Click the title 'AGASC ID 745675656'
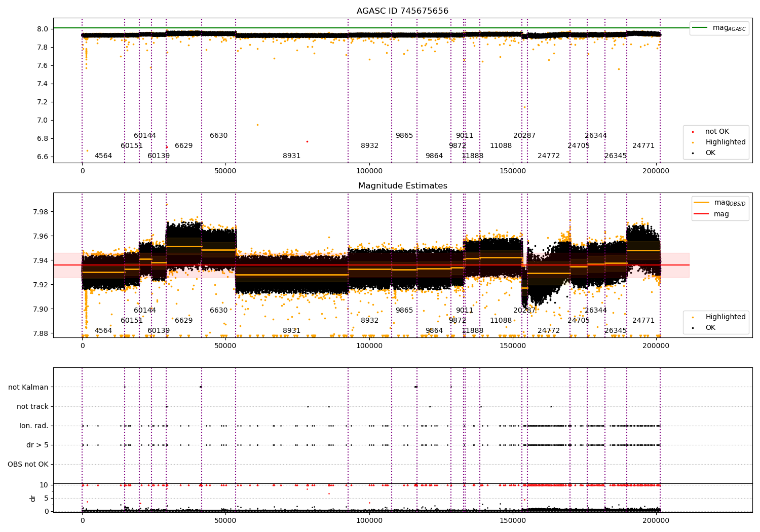The height and width of the screenshot is (532, 760). click(402, 11)
